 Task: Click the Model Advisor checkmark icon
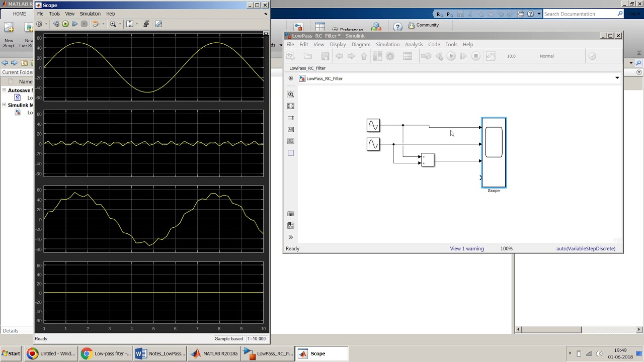[x=592, y=56]
